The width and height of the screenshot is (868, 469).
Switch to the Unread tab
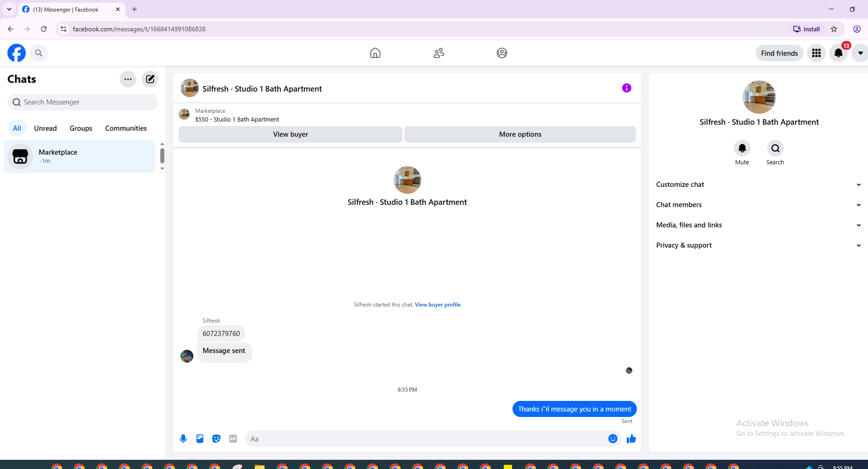(x=46, y=128)
